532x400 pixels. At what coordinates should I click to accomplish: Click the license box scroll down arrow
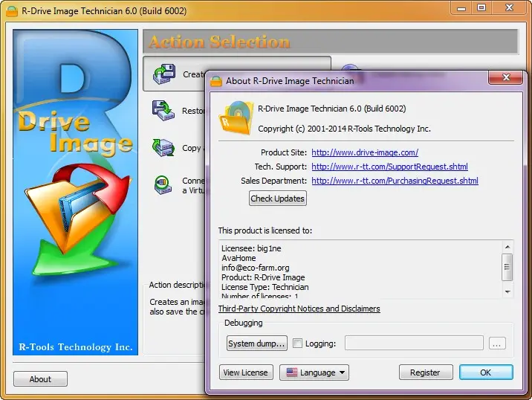click(x=507, y=292)
